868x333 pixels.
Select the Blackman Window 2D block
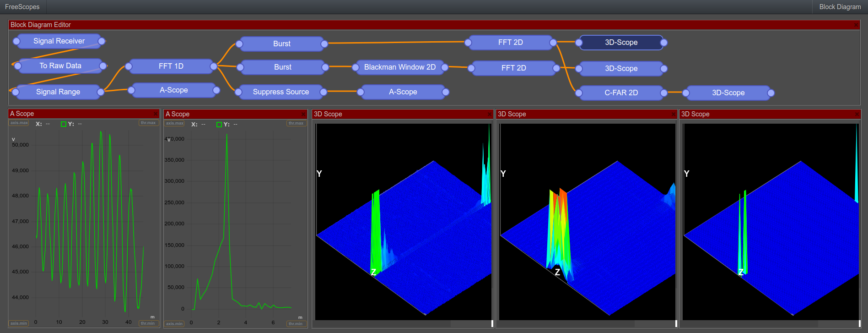[399, 67]
